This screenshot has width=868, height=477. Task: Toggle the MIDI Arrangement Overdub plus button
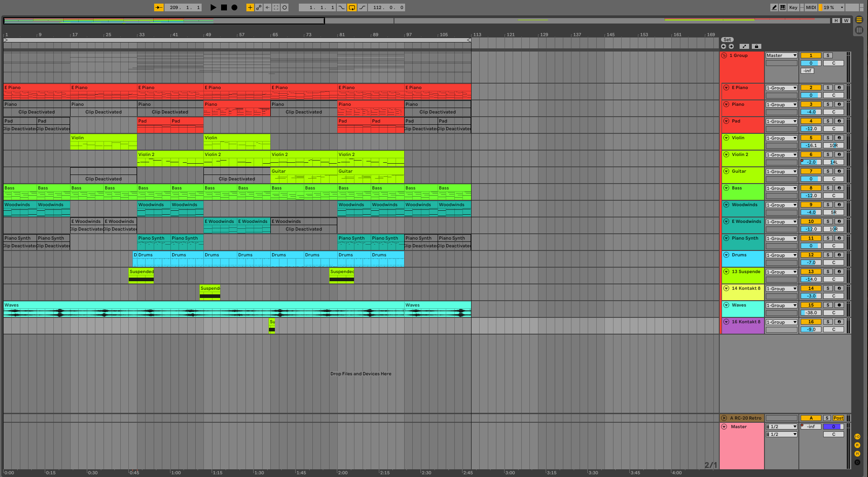coord(250,8)
